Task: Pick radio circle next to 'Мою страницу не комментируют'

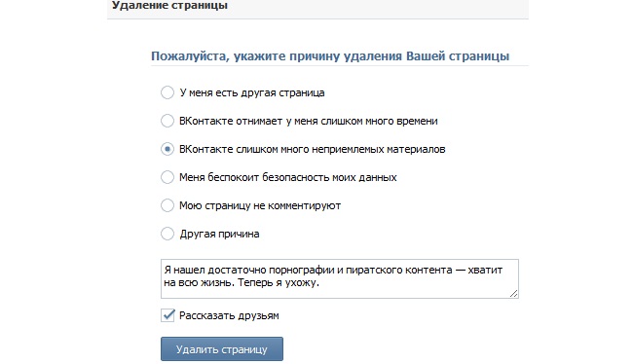Action: [x=168, y=205]
